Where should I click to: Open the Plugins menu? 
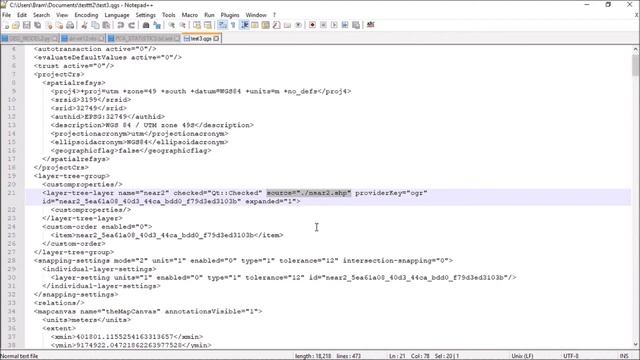pyautogui.click(x=230, y=15)
